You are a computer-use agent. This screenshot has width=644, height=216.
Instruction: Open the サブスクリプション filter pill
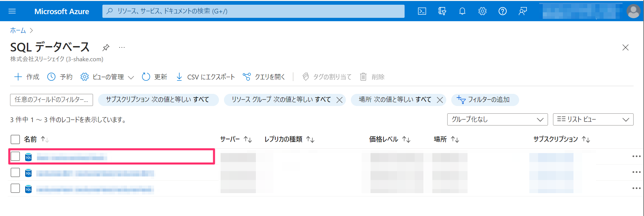coord(158,100)
